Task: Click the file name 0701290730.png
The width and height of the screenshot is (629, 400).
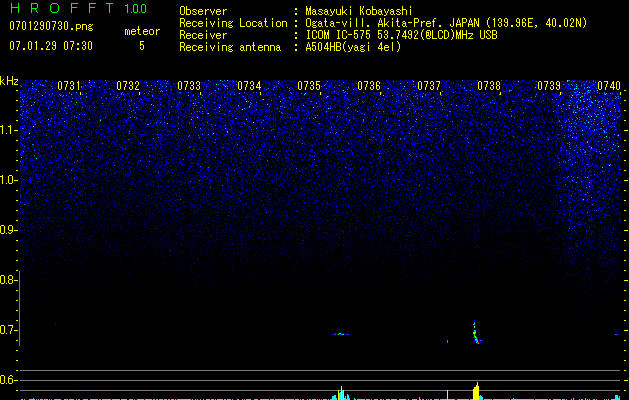Action: click(x=51, y=27)
